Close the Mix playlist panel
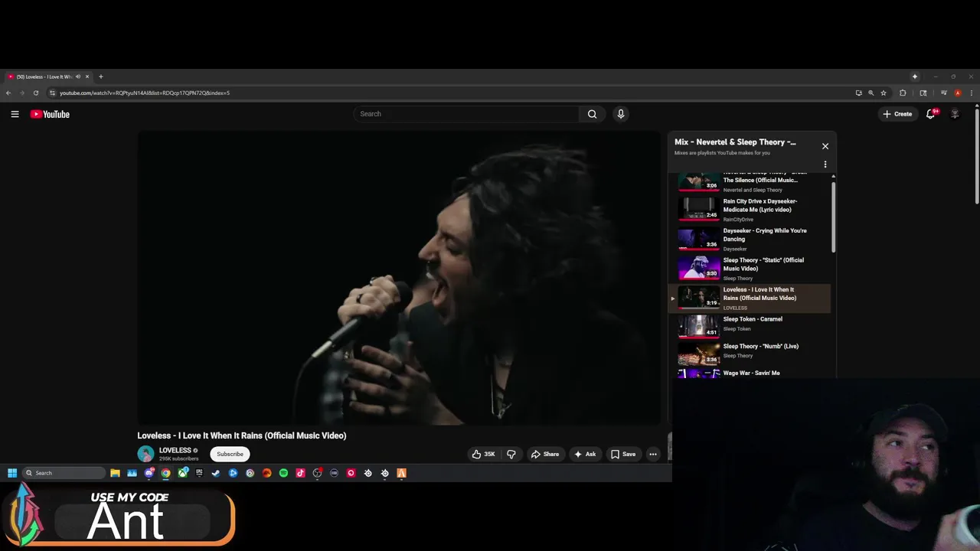 coord(825,145)
